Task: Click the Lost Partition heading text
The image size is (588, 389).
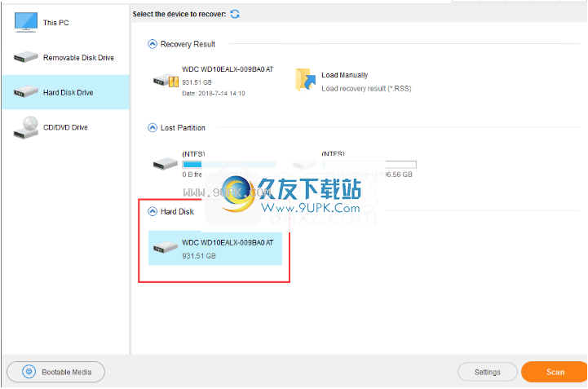Action: (x=183, y=128)
